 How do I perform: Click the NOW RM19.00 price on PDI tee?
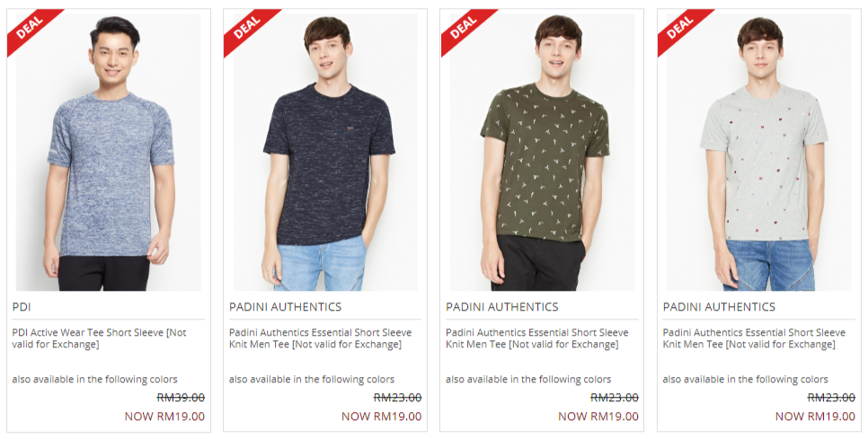pos(164,417)
